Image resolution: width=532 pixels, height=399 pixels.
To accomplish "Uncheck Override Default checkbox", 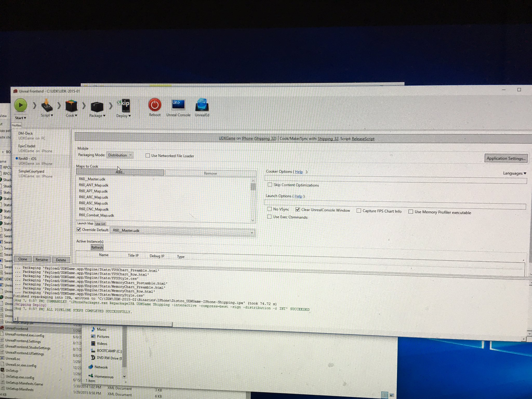I will click(79, 230).
